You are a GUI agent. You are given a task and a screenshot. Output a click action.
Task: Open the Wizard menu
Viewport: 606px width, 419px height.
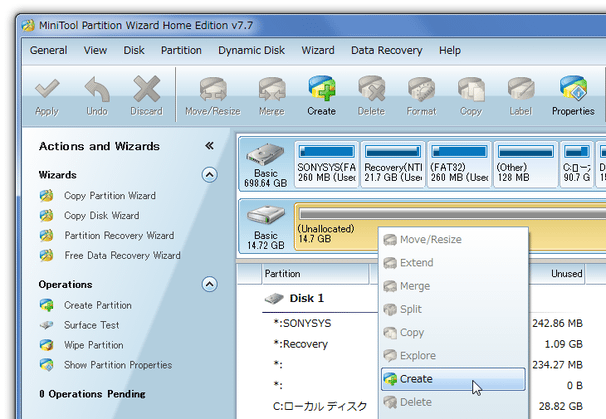click(x=318, y=50)
